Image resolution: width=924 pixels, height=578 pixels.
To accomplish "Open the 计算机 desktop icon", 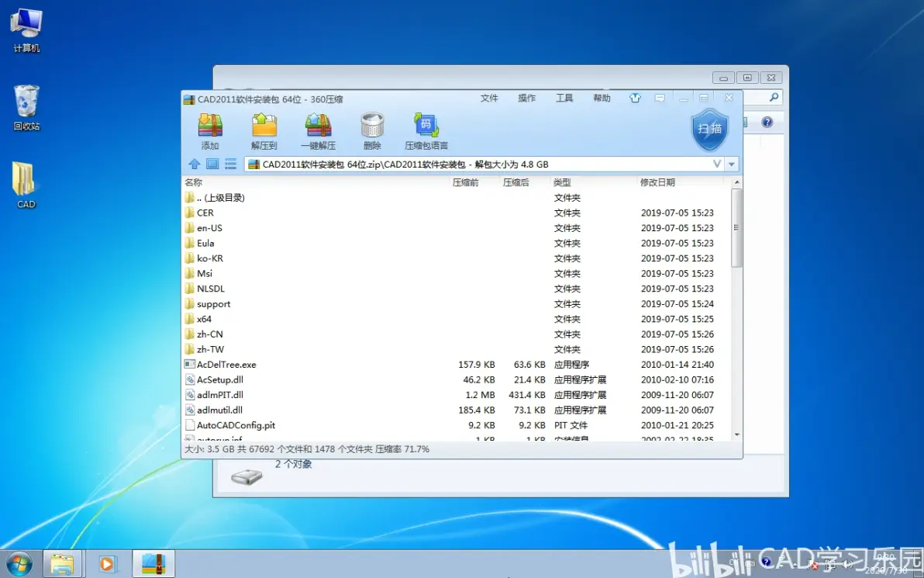I will (x=26, y=31).
